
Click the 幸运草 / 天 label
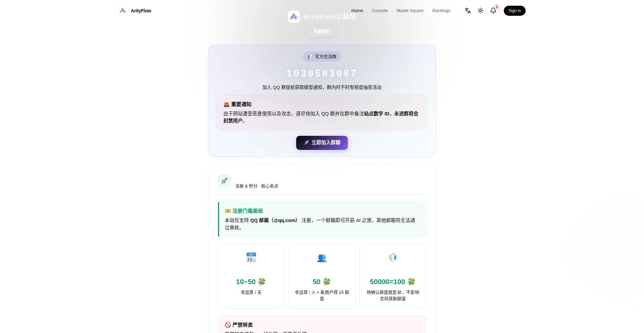point(251,292)
